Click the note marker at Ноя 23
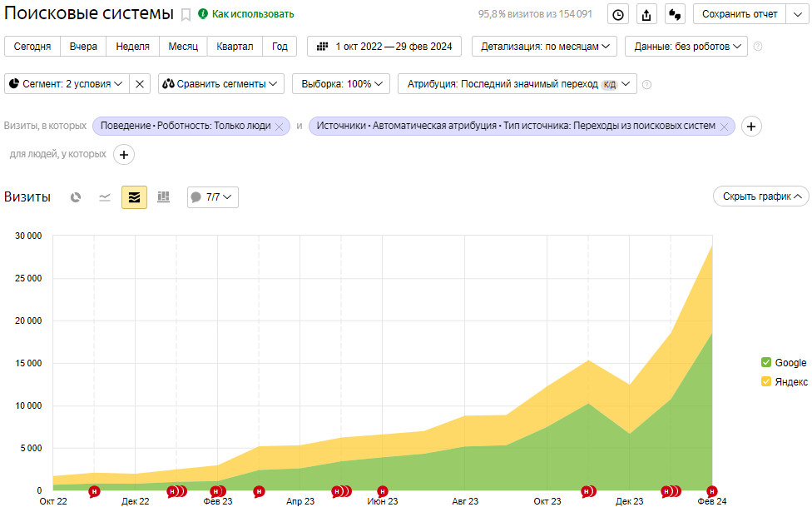The image size is (812, 527). click(588, 491)
